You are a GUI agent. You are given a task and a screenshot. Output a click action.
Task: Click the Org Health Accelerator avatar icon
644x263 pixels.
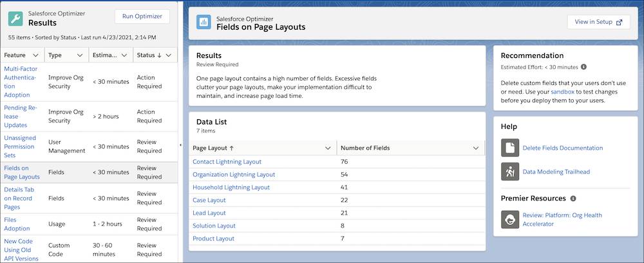[x=509, y=219]
